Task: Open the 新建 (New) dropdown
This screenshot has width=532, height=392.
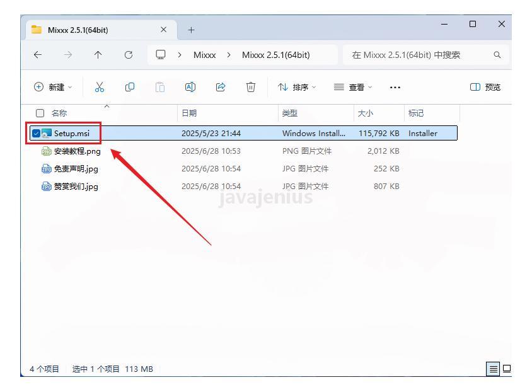Action: click(x=53, y=87)
